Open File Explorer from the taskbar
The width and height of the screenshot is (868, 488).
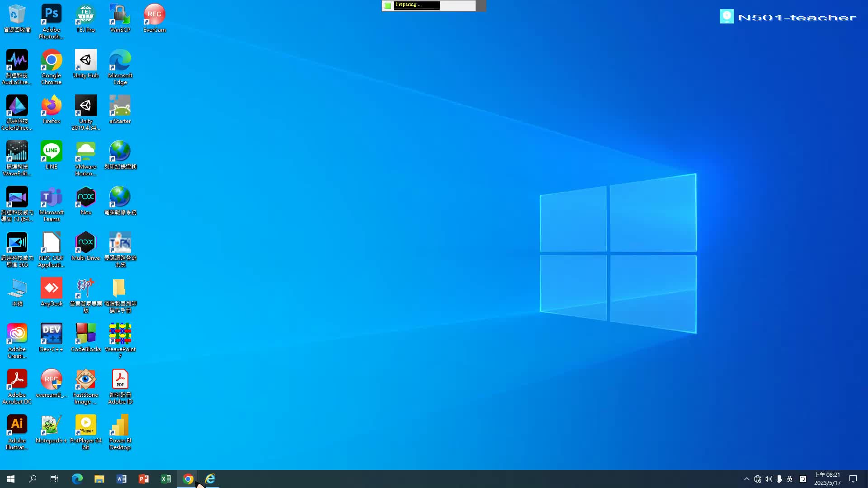coord(99,479)
